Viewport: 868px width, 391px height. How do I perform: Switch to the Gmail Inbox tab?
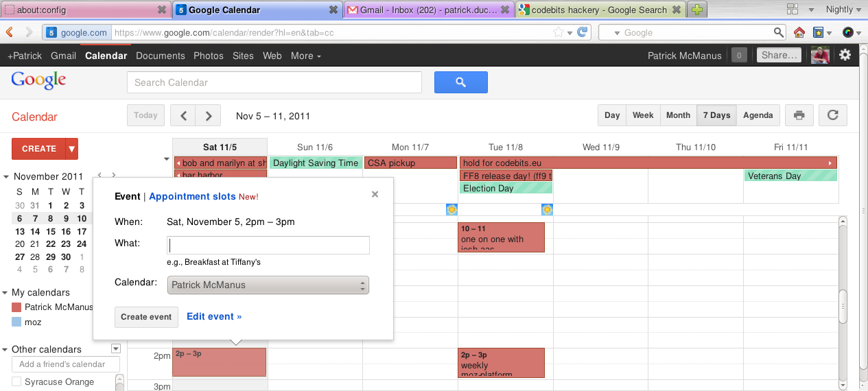click(429, 10)
